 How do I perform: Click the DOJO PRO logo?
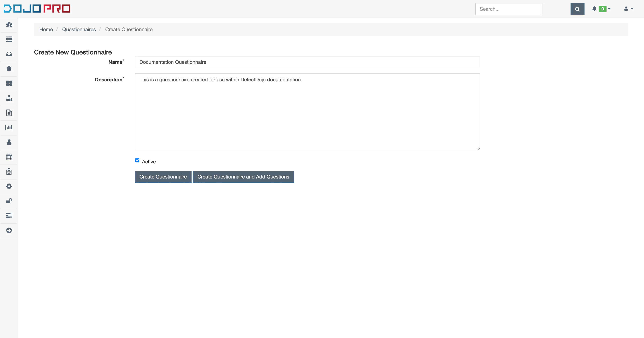point(37,8)
